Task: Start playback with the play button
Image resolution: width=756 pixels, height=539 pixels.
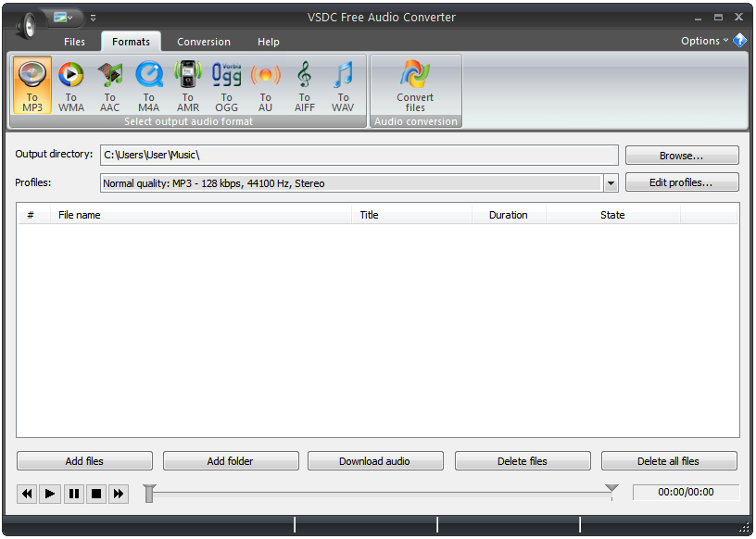Action: 50,494
